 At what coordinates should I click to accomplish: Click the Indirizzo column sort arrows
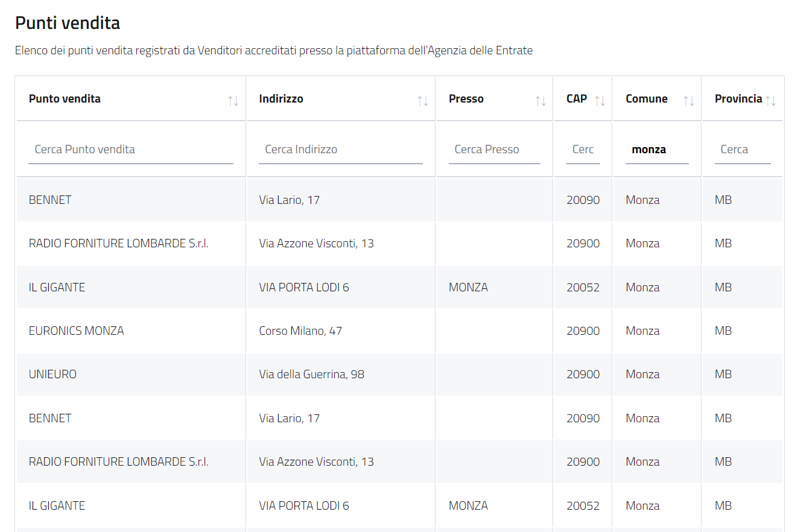click(423, 101)
